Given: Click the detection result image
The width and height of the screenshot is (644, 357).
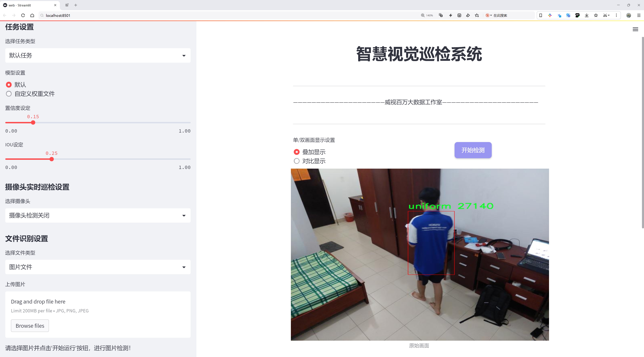Looking at the screenshot, I should [420, 255].
